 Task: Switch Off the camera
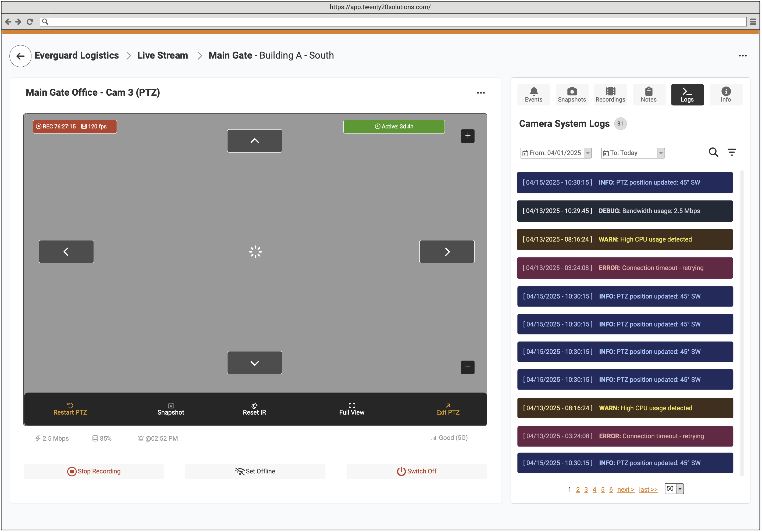pyautogui.click(x=416, y=471)
